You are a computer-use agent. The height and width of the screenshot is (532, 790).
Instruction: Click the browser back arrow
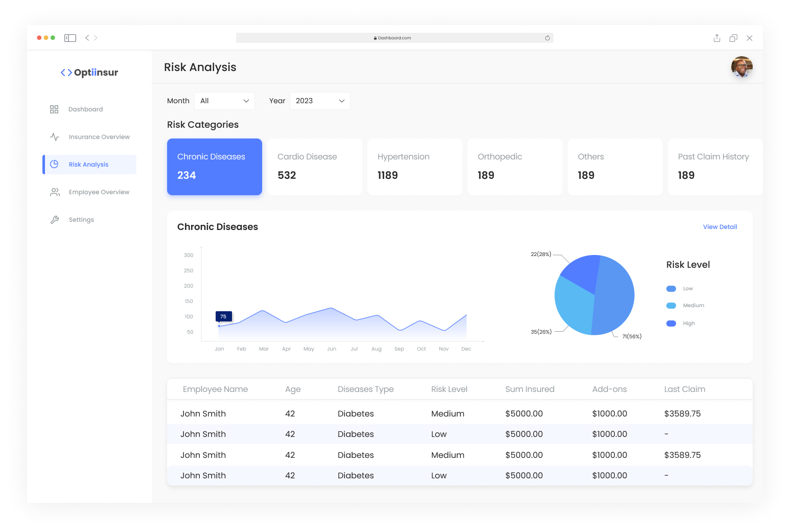(x=87, y=38)
